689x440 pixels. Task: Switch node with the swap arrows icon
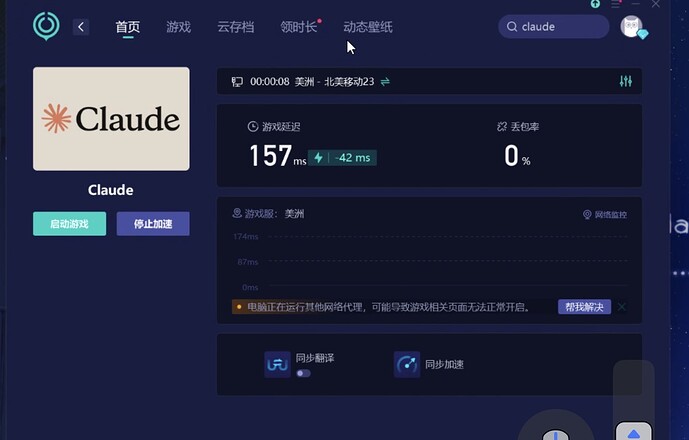coord(385,82)
